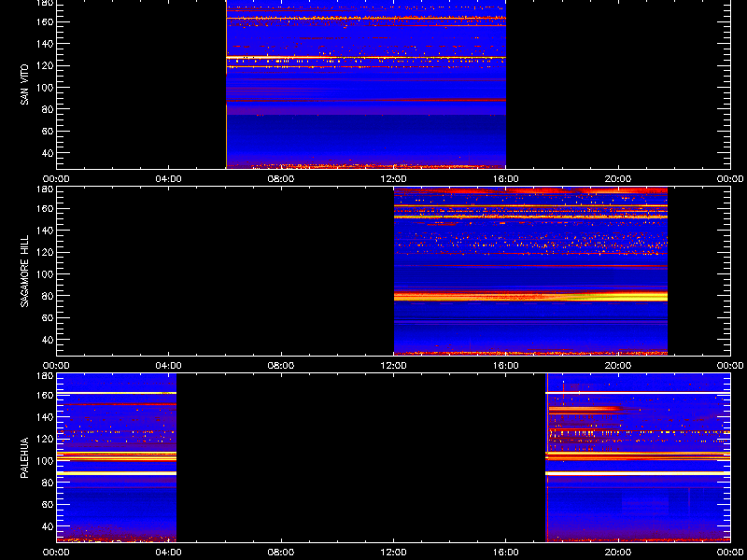This screenshot has height=560, width=747.
Task: Click the 80 frequency label on San Vito axis
Action: coord(48,109)
